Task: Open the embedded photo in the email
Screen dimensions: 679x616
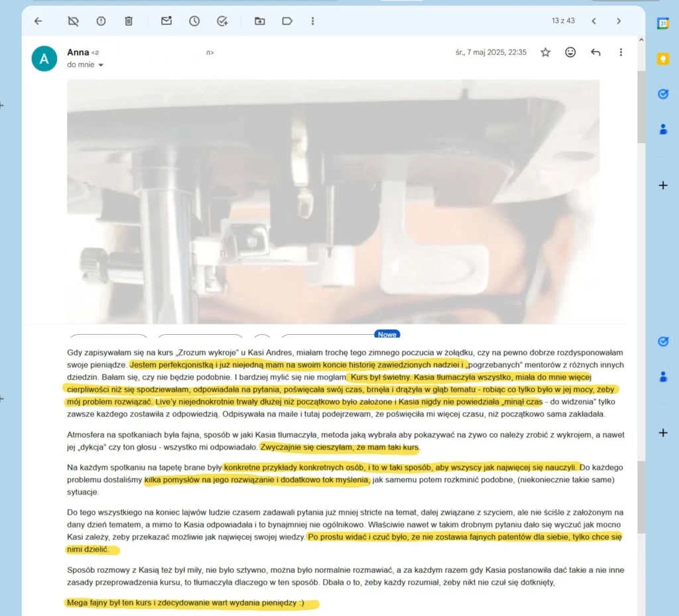Action: coord(333,202)
